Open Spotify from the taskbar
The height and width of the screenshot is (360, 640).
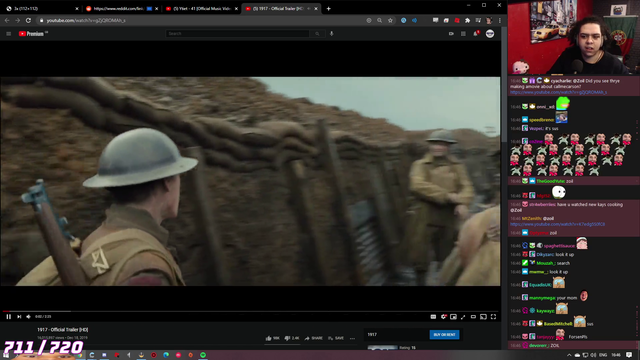[x=203, y=355]
